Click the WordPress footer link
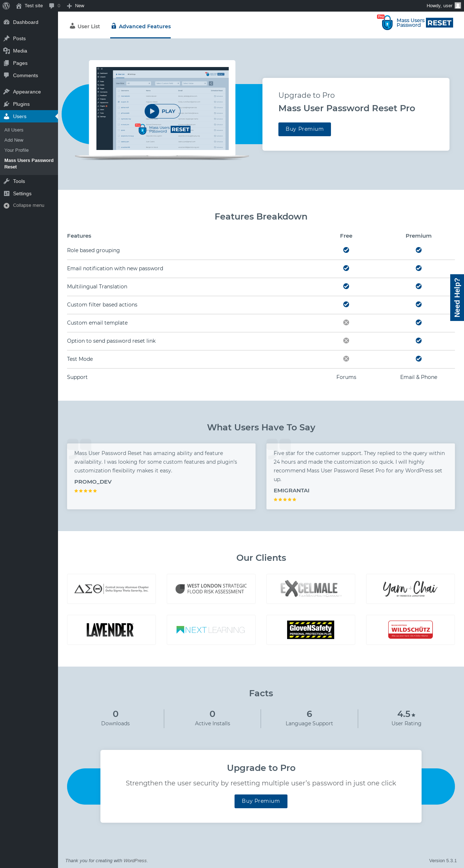 [x=135, y=861]
